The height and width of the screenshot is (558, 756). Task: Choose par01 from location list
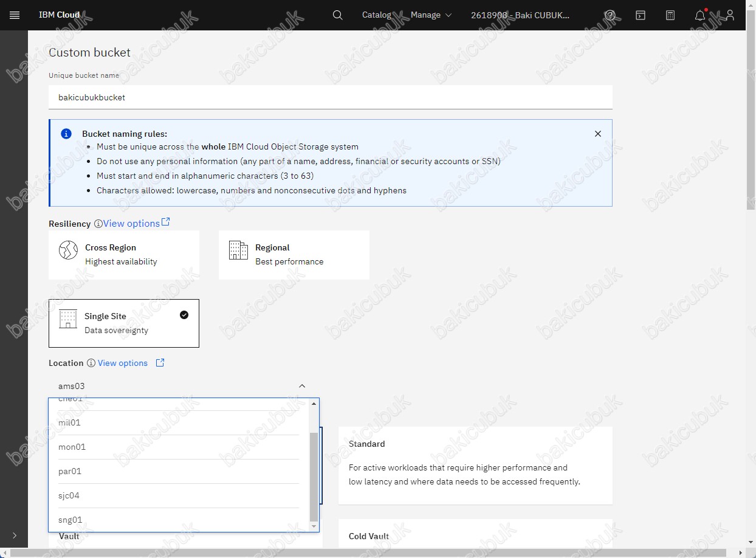pos(179,471)
